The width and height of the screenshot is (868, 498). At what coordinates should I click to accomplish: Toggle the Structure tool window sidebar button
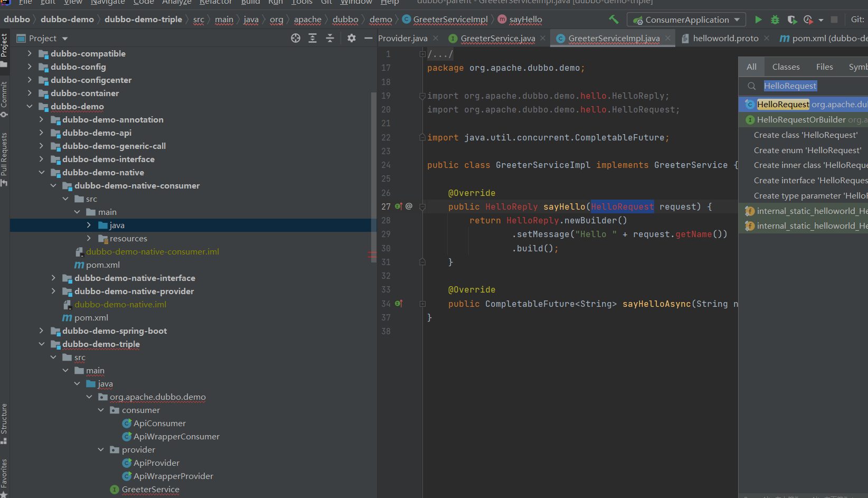(4, 422)
